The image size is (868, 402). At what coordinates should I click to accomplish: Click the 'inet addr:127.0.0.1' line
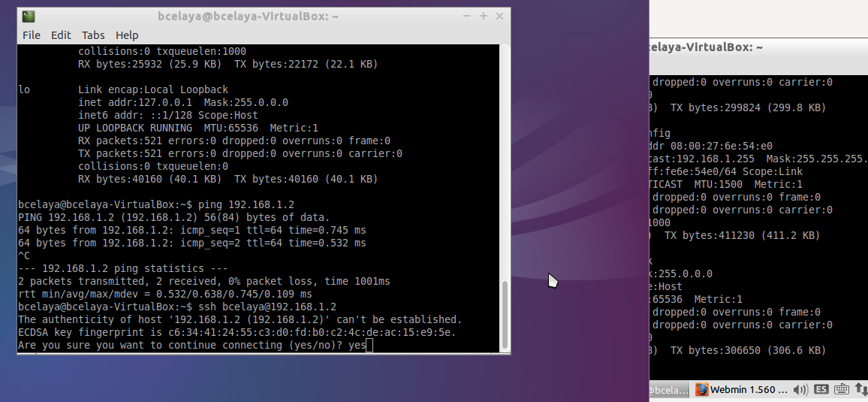[x=182, y=102]
